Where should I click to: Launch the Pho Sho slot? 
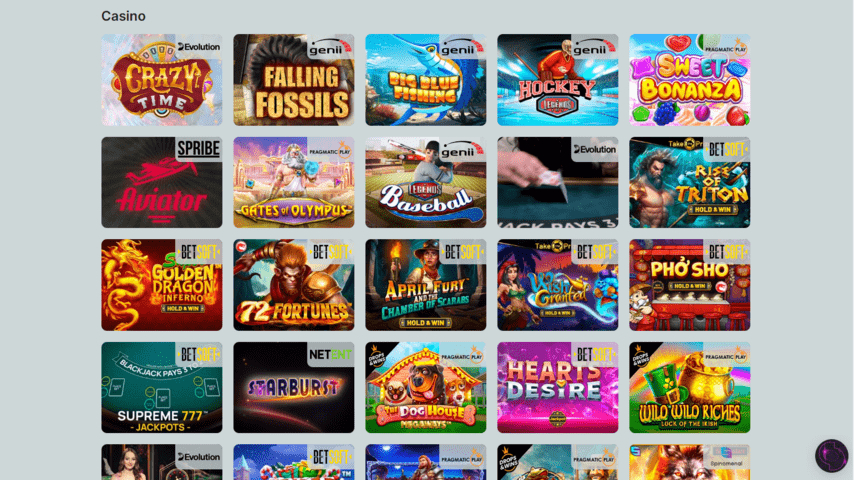click(690, 285)
